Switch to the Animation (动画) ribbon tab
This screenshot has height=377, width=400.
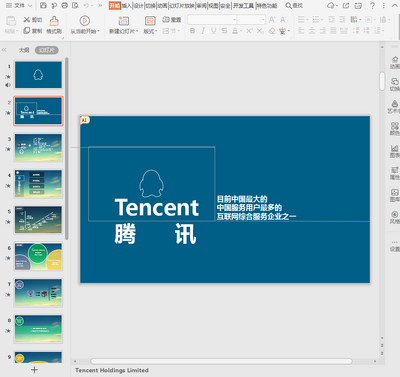(x=163, y=6)
